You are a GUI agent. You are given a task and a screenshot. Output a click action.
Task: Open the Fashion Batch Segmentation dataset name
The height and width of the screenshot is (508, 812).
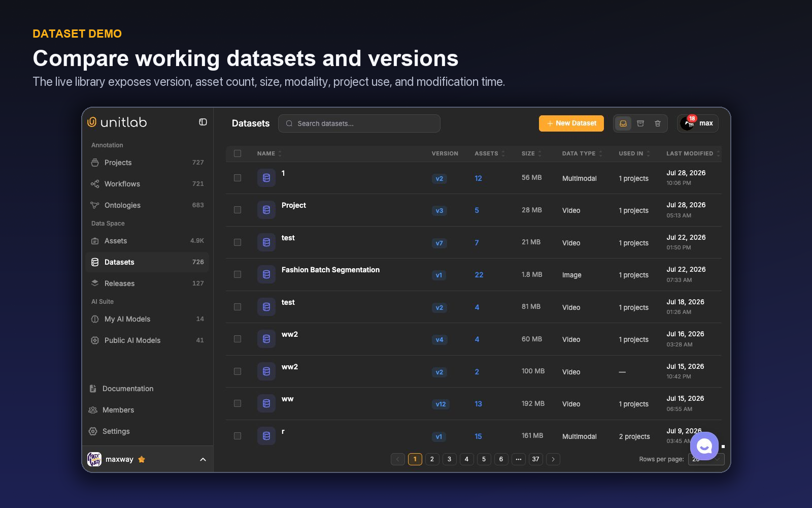tap(330, 270)
